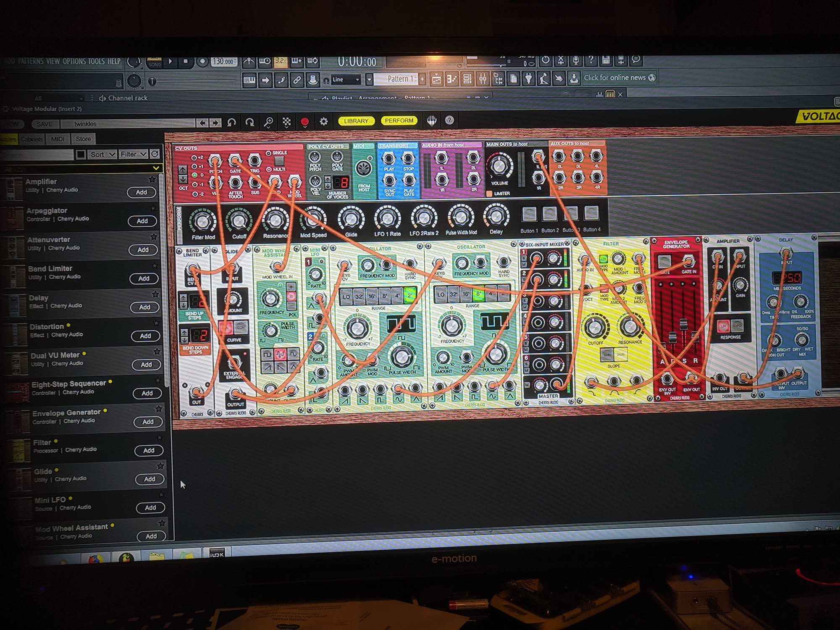Screen dimensions: 840x630
Task: Open Voltage Modular settings gear
Action: [324, 121]
